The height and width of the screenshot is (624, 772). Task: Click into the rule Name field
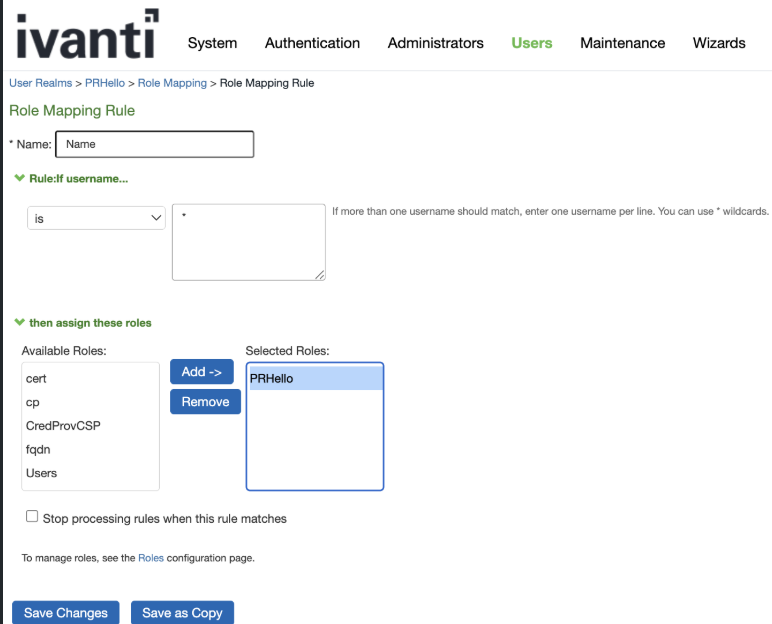coord(155,144)
